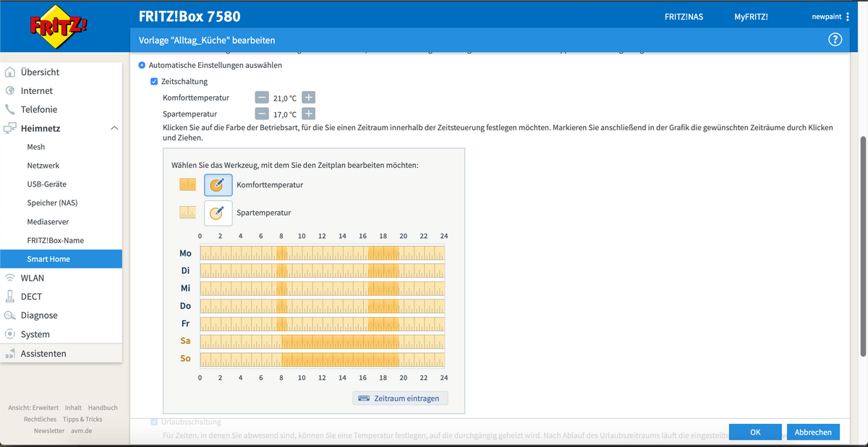Image resolution: width=868 pixels, height=447 pixels.
Task: Click the Dienstag (Di) schedule bar
Action: coord(322,271)
